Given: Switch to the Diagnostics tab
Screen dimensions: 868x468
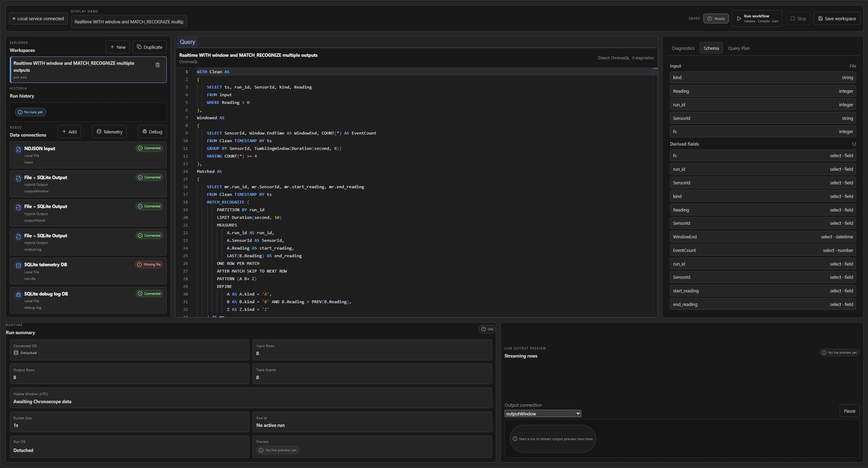Looking at the screenshot, I should tap(683, 48).
